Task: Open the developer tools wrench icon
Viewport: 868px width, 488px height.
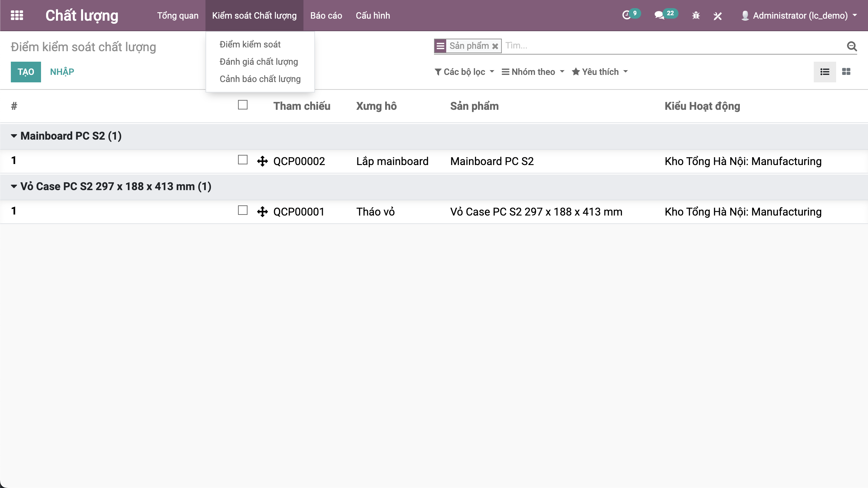Action: (x=717, y=16)
